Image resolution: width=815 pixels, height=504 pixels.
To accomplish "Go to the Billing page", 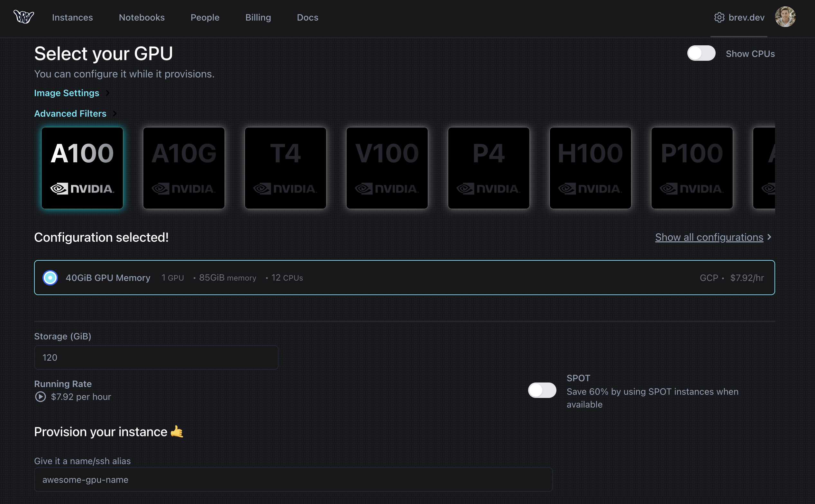I will coord(258,17).
